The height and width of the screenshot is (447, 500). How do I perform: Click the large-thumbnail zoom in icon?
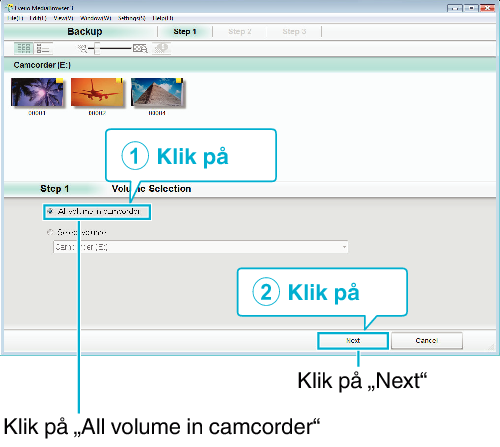(140, 49)
